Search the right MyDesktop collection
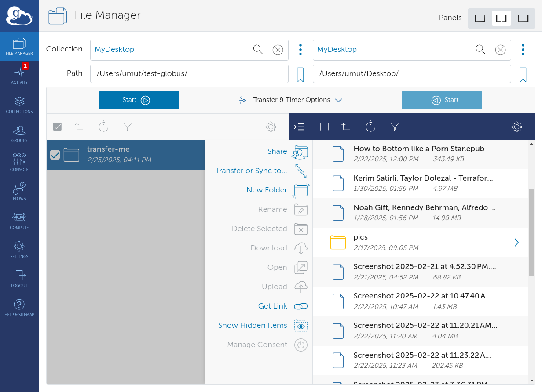The image size is (542, 392). pos(480,49)
